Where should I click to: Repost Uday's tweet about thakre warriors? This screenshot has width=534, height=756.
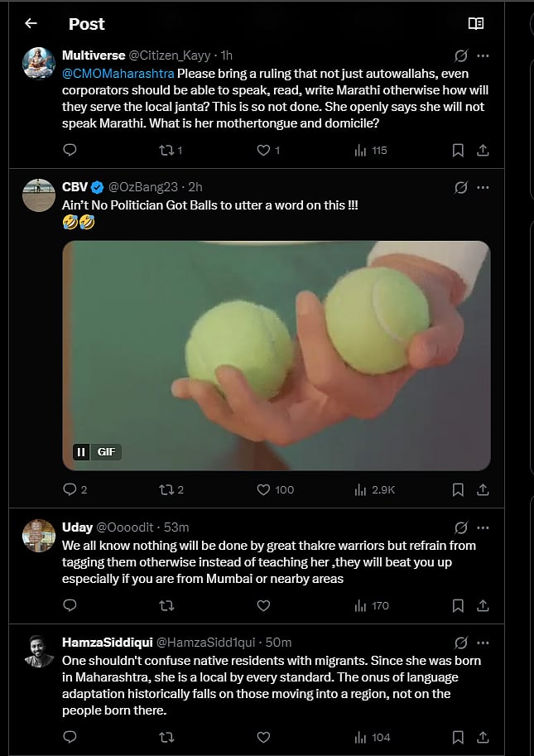(166, 605)
